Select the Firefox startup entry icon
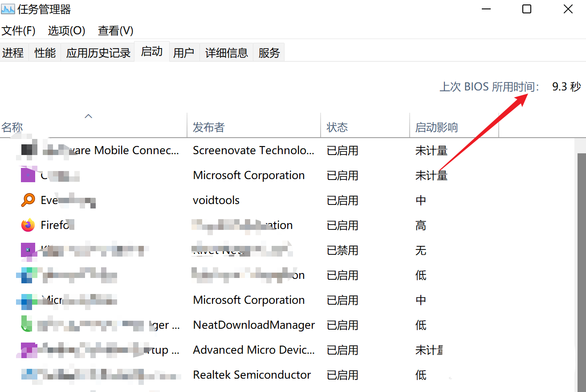586x392 pixels. click(28, 225)
